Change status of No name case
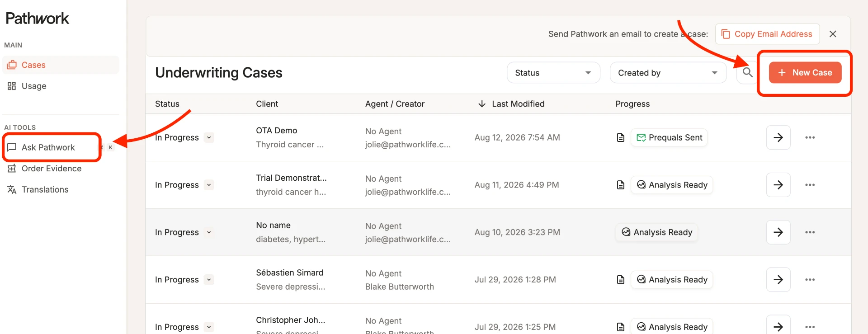This screenshot has height=334, width=868. [x=209, y=232]
